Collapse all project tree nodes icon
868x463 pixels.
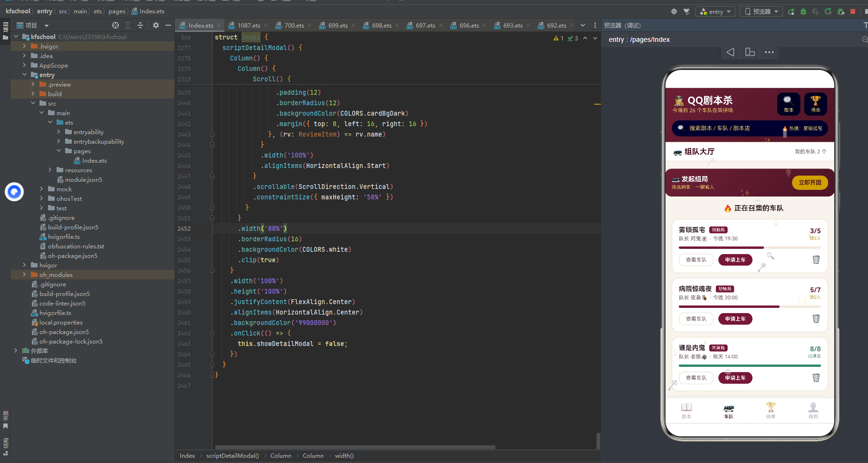pos(140,25)
